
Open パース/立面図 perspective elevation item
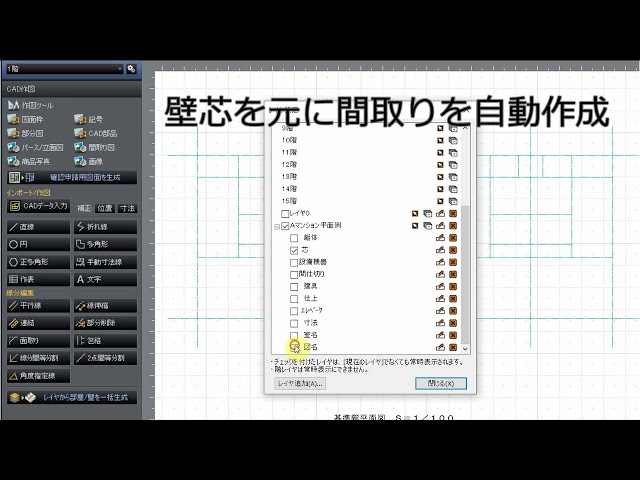(36, 147)
